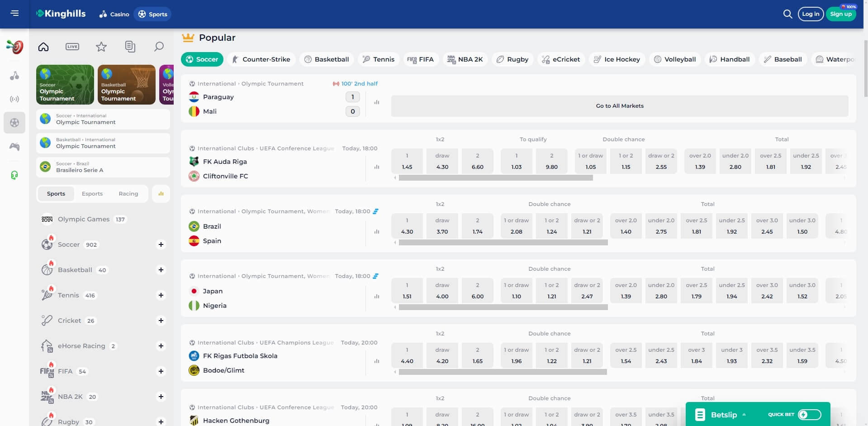Expand the Soccer sport category
This screenshot has width=868, height=426.
pos(161,244)
